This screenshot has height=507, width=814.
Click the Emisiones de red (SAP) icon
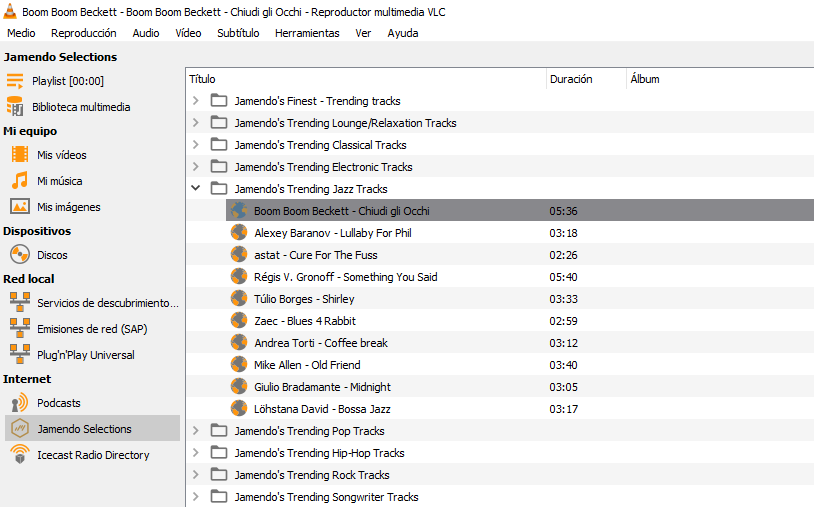tap(20, 328)
